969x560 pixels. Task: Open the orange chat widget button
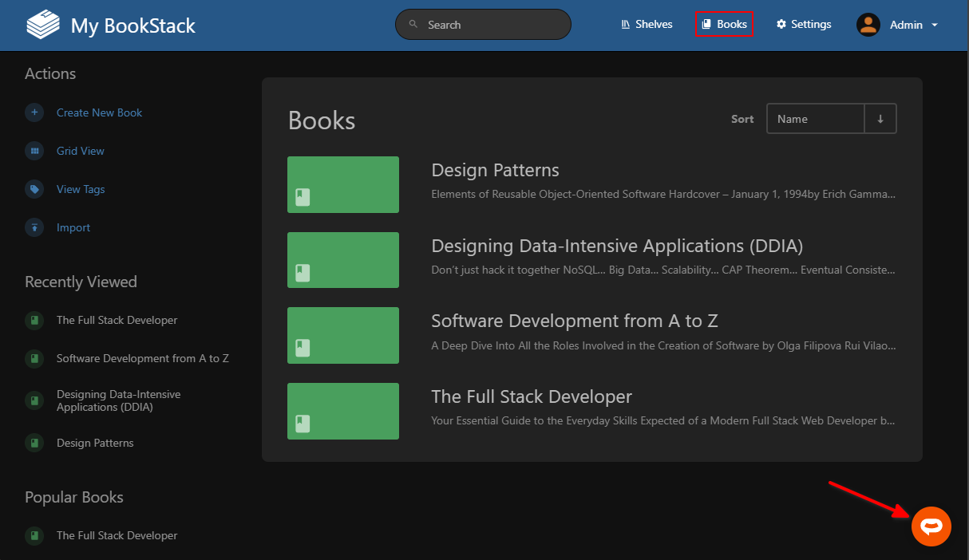(x=931, y=526)
